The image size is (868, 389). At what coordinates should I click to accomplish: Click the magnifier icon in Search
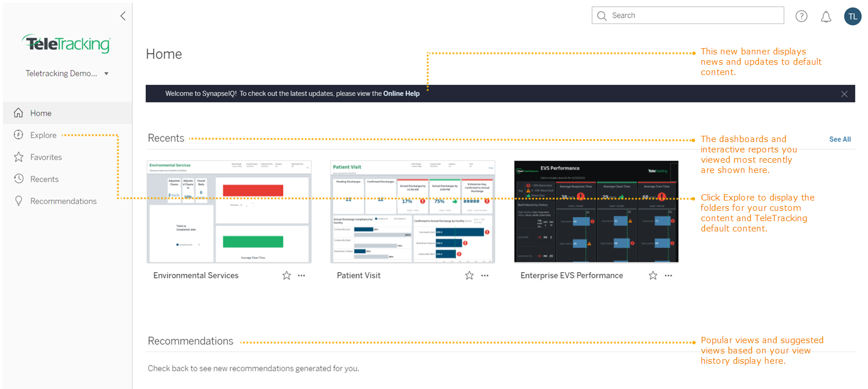(x=602, y=15)
